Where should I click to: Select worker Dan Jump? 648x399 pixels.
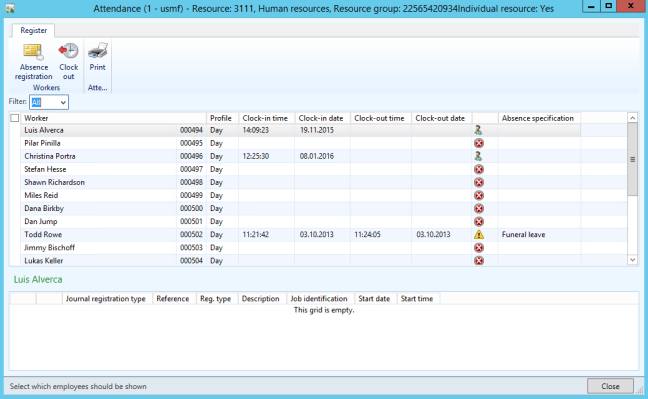pos(40,222)
